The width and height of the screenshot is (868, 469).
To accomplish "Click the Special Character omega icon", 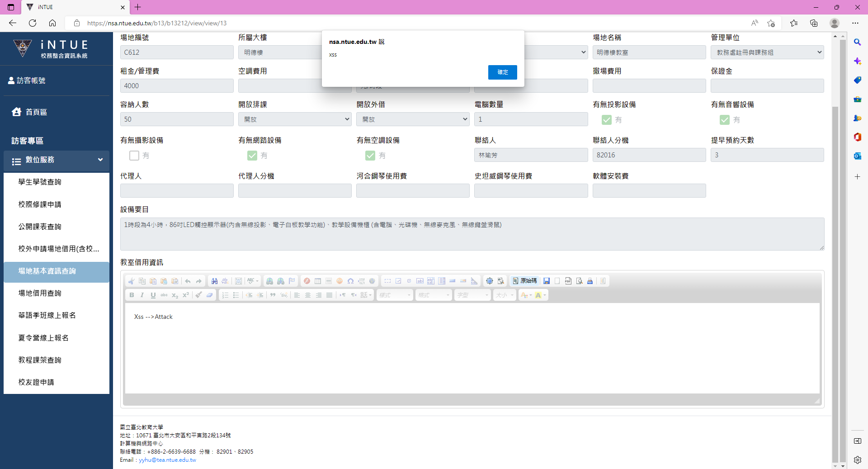I will 350,281.
